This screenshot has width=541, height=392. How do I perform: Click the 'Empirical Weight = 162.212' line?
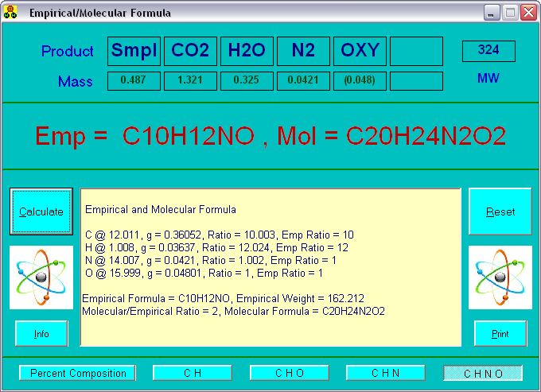click(224, 298)
